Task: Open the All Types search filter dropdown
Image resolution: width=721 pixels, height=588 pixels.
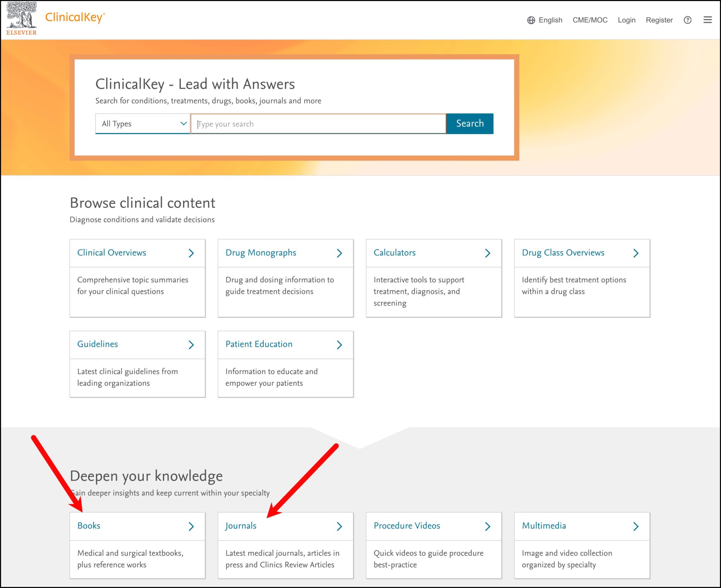Action: pos(143,124)
